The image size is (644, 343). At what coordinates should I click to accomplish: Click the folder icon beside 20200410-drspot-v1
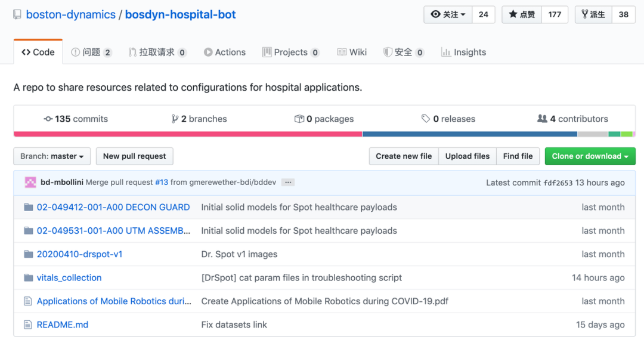tap(28, 254)
